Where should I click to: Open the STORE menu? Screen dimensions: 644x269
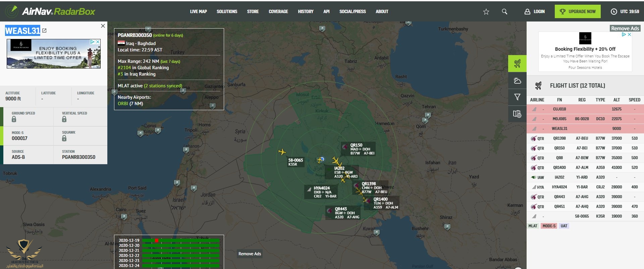(253, 11)
